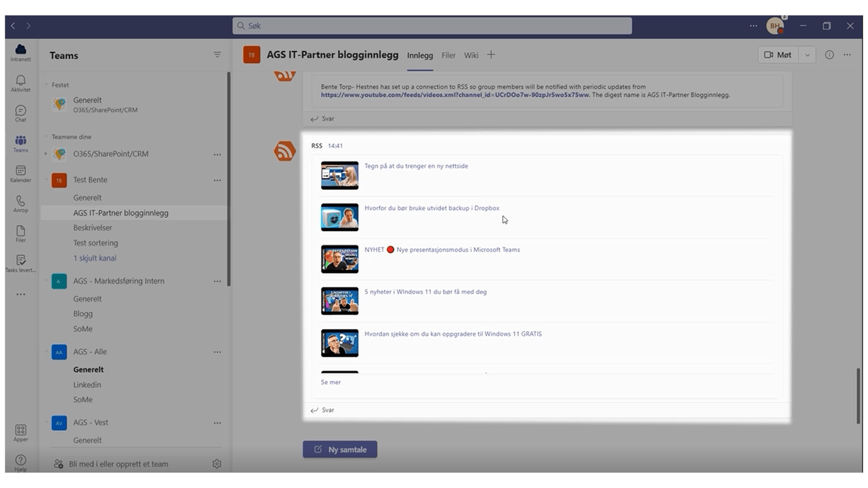Show the hidden channel in Test Bente
The width and height of the screenshot is (868, 488).
[x=95, y=257]
